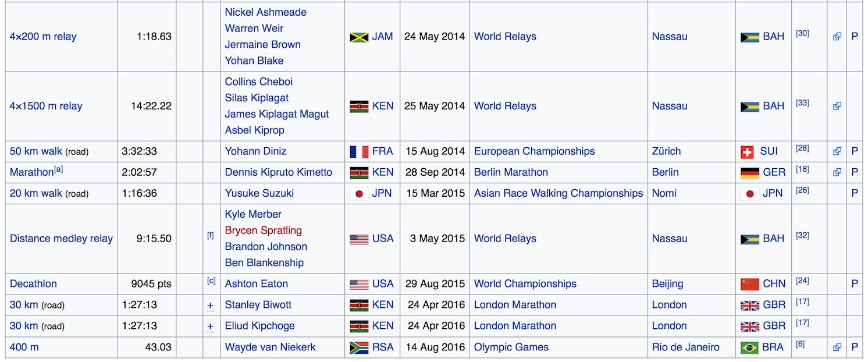868x362 pixels.
Task: Click the plus mark in Stanley Biwott's row
Action: [211, 306]
